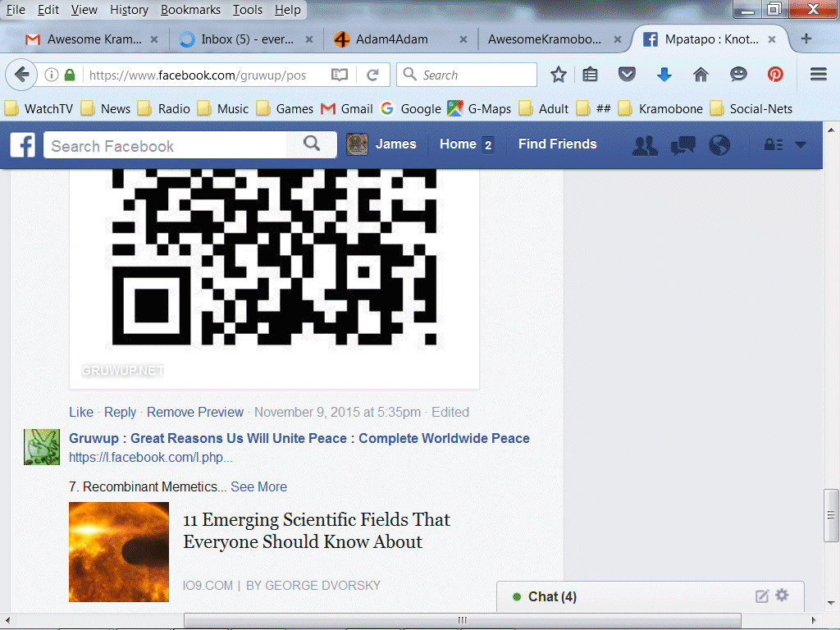Focus the Firefox Search box

click(x=467, y=75)
